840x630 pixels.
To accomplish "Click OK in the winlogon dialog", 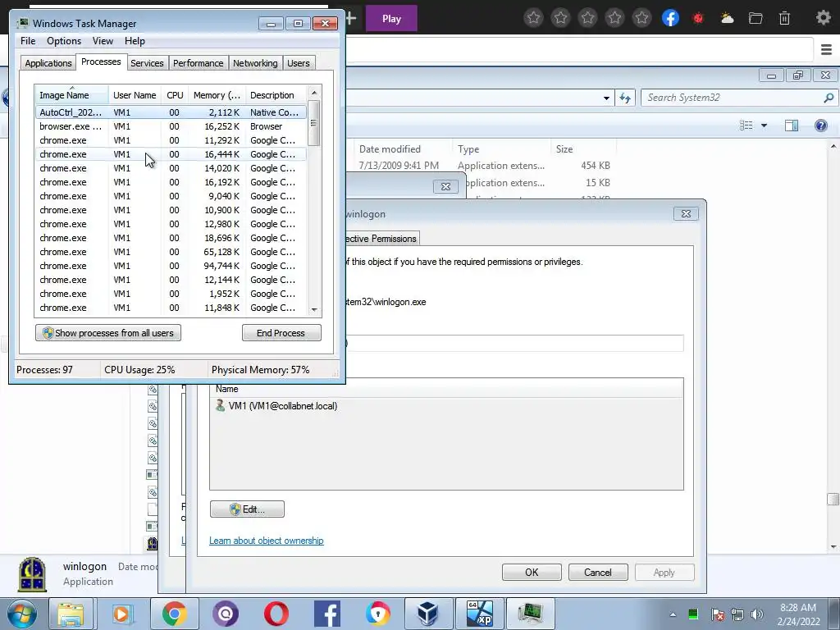I will (532, 572).
